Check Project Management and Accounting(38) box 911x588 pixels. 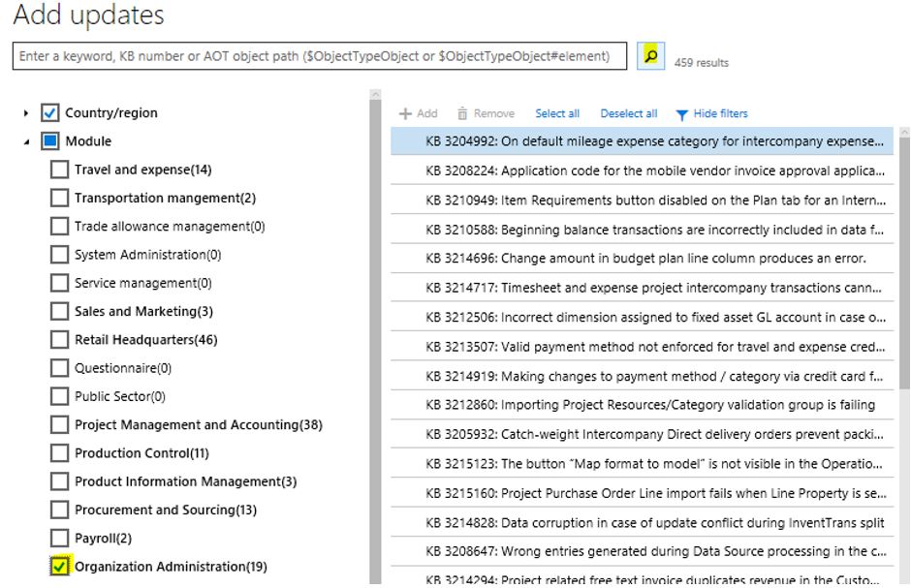coord(60,425)
